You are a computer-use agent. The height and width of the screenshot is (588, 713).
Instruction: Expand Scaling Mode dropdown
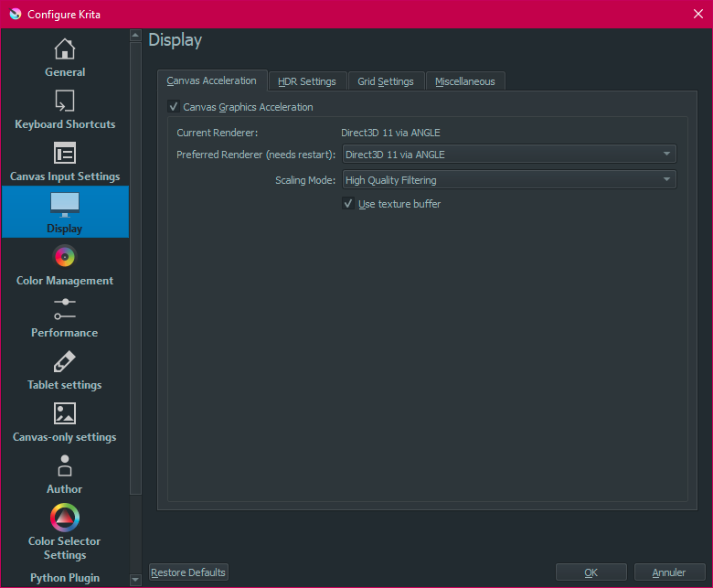(x=509, y=179)
